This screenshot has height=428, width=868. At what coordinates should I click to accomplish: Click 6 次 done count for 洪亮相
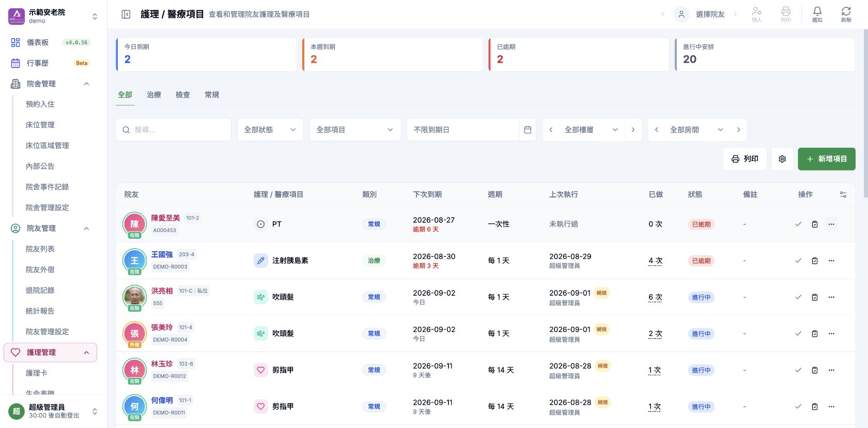coord(655,297)
